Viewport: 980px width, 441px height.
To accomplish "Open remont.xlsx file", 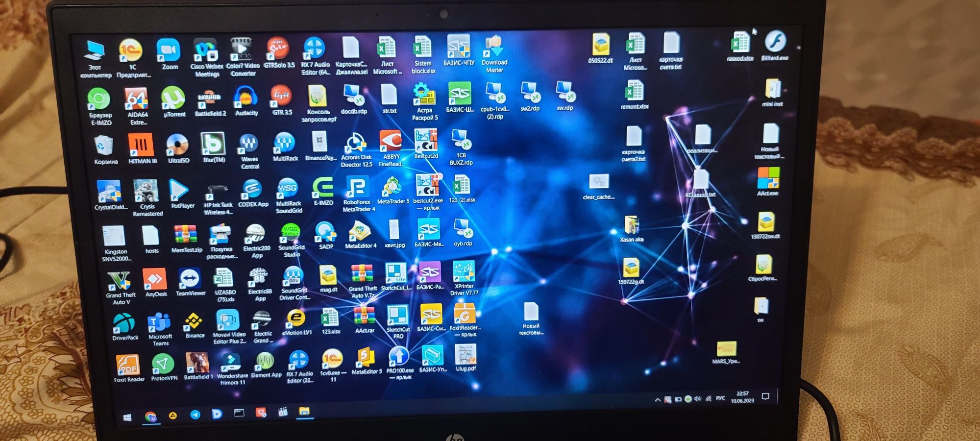I will click(634, 95).
